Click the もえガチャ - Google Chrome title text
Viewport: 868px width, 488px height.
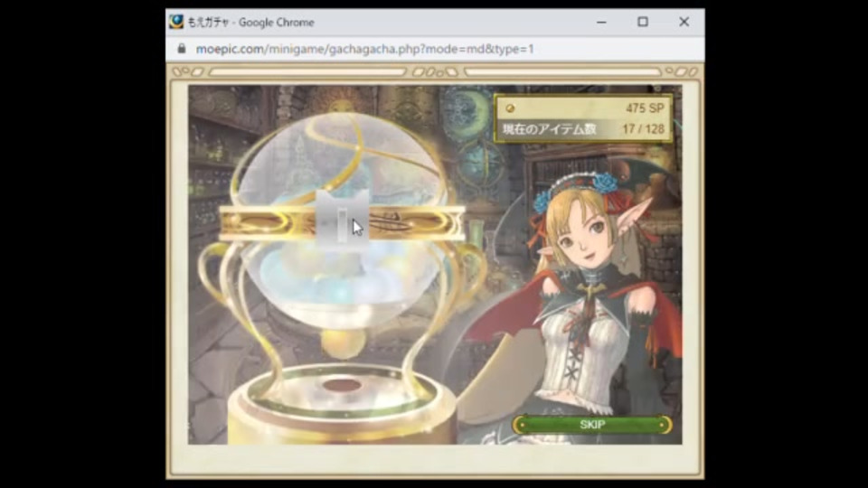coord(250,22)
